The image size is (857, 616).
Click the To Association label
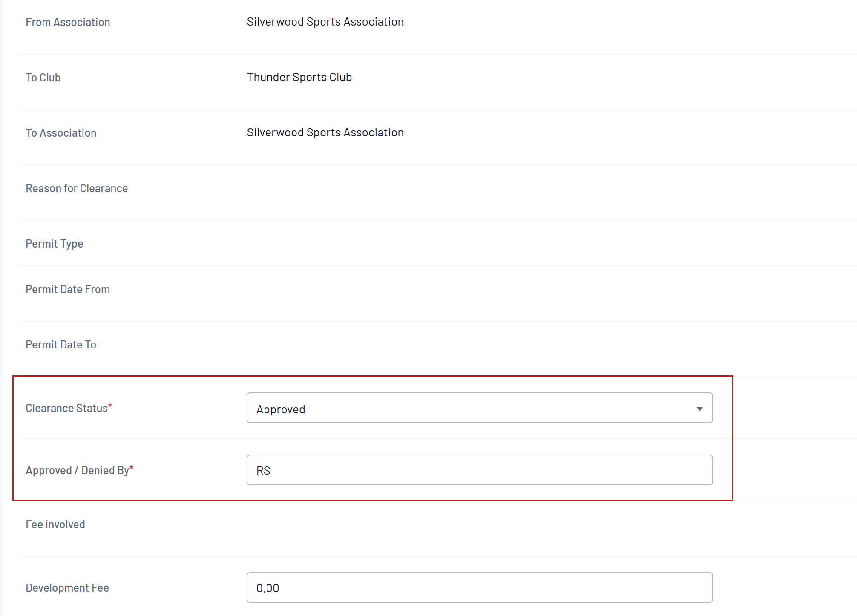click(x=61, y=133)
